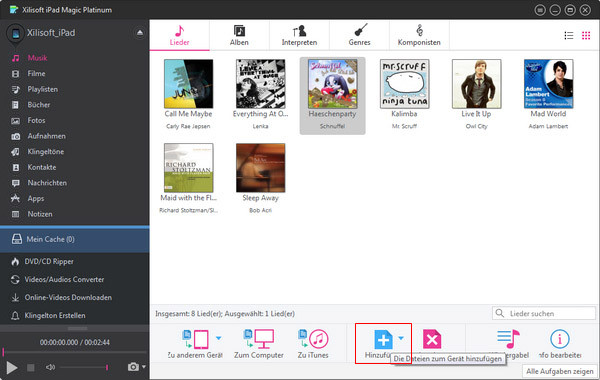This screenshot has height=380, width=600.
Task: Switch to list view
Action: click(569, 36)
